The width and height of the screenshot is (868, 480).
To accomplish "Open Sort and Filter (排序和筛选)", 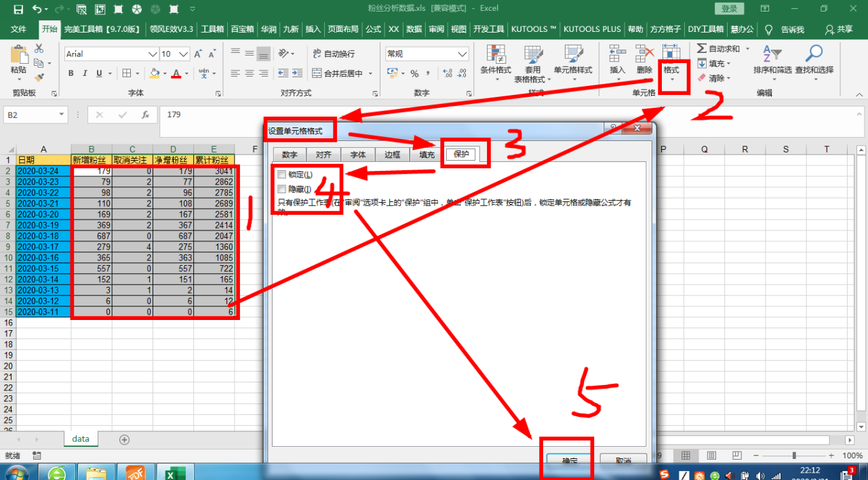I will coord(772,62).
